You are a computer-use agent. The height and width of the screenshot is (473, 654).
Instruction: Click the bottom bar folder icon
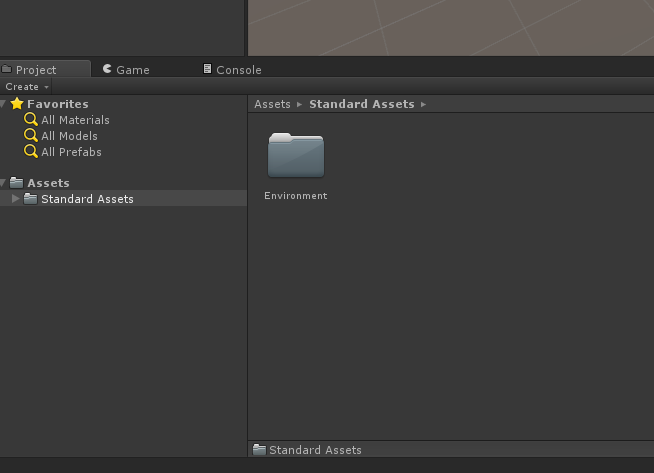point(259,449)
